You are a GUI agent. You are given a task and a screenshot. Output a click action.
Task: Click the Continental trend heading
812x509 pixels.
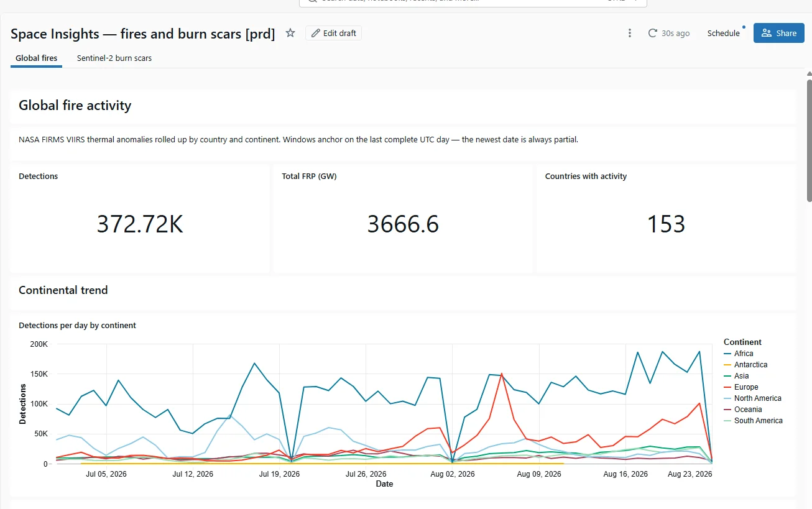[63, 290]
